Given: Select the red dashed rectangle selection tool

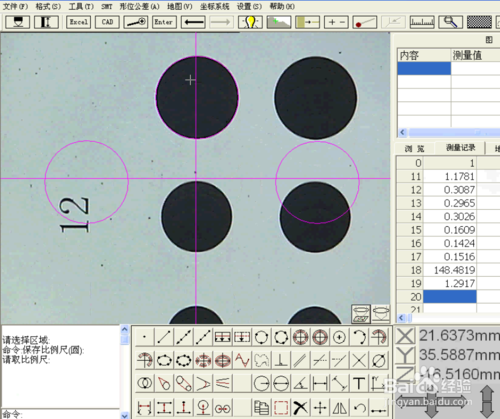Looking at the screenshot, I should [x=281, y=407].
